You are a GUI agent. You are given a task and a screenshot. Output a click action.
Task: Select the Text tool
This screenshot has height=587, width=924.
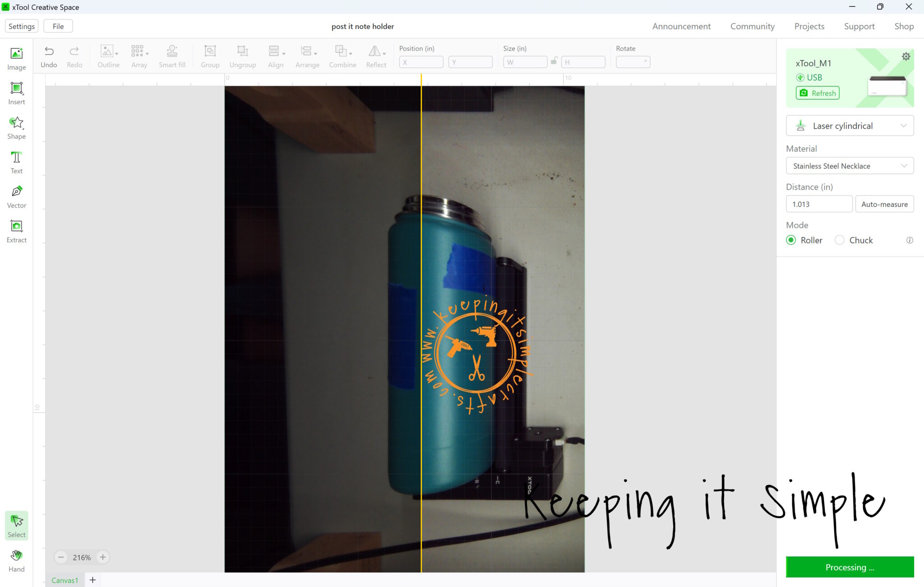pyautogui.click(x=17, y=163)
